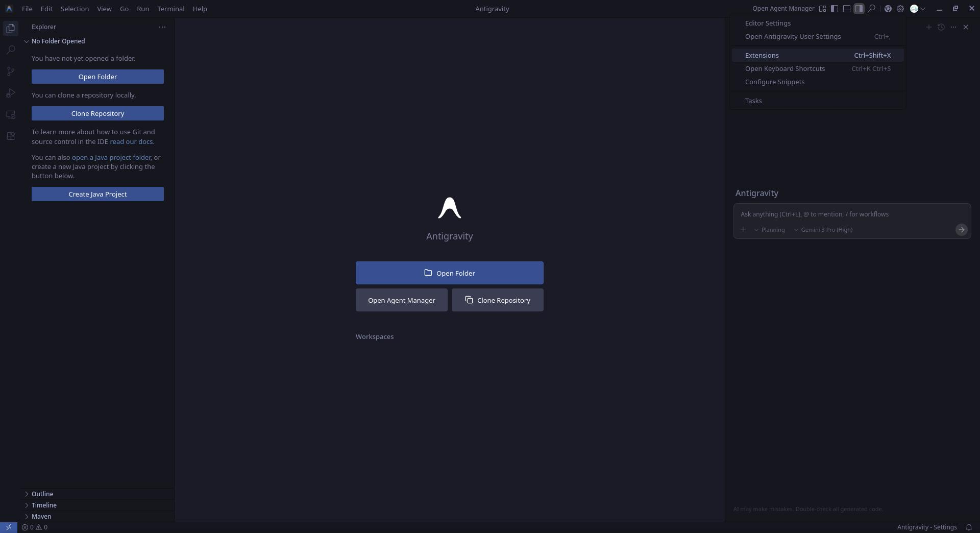Click the account avatar in title bar
980x533 pixels.
click(914, 9)
